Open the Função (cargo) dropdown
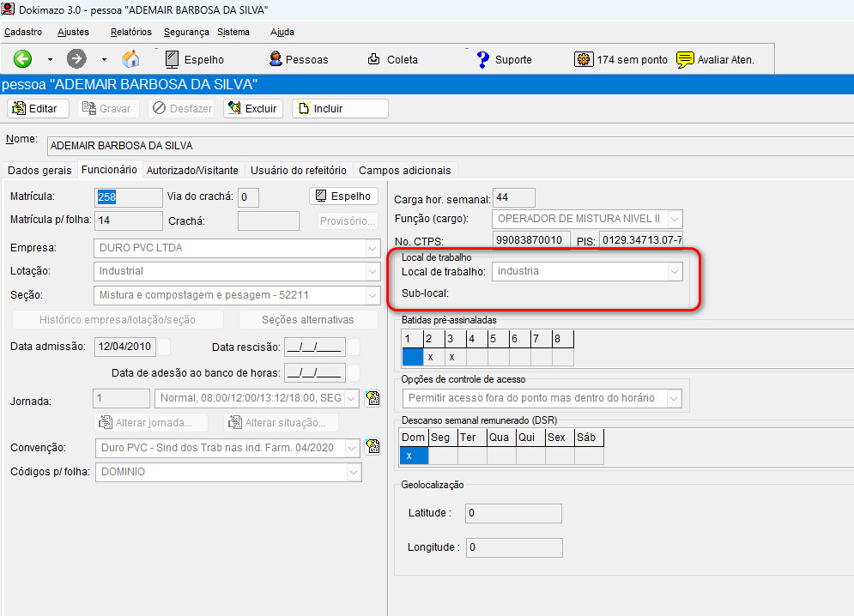This screenshot has width=854, height=616. [675, 218]
